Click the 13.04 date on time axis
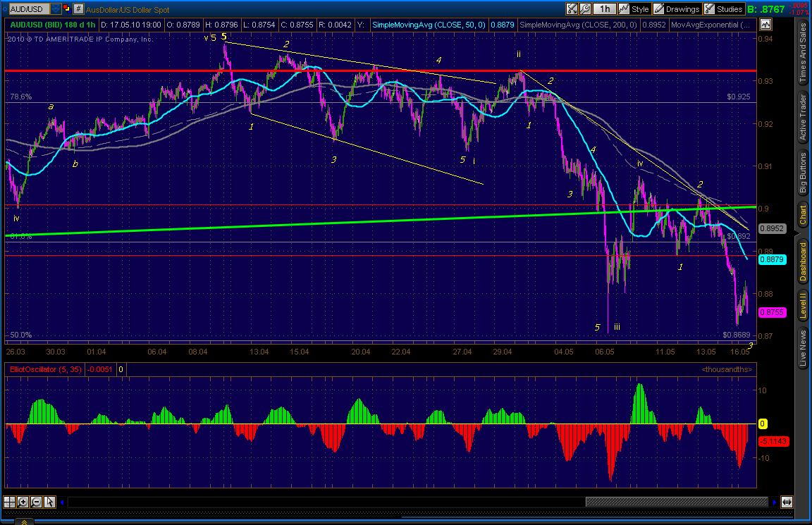Viewport: 812px width, 525px height. 259,352
